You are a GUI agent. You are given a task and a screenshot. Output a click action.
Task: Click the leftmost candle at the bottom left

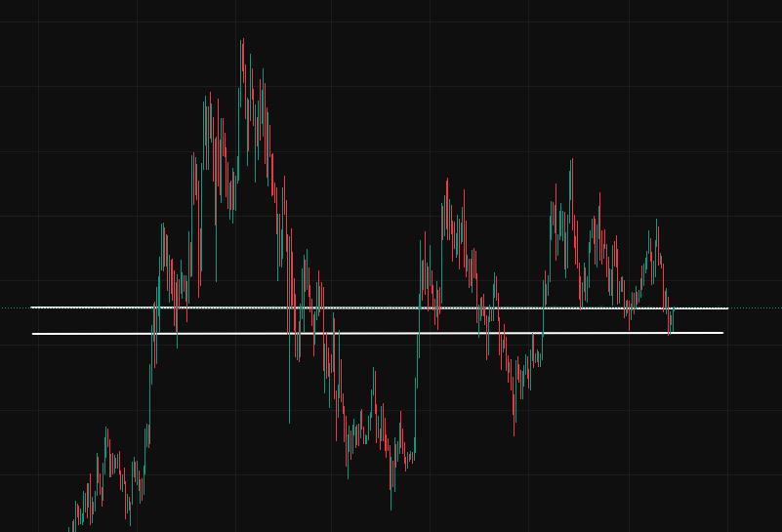69,528
